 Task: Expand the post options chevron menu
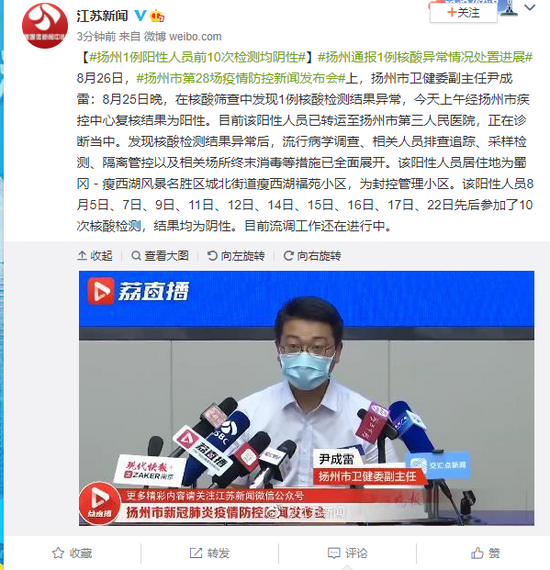point(530,7)
